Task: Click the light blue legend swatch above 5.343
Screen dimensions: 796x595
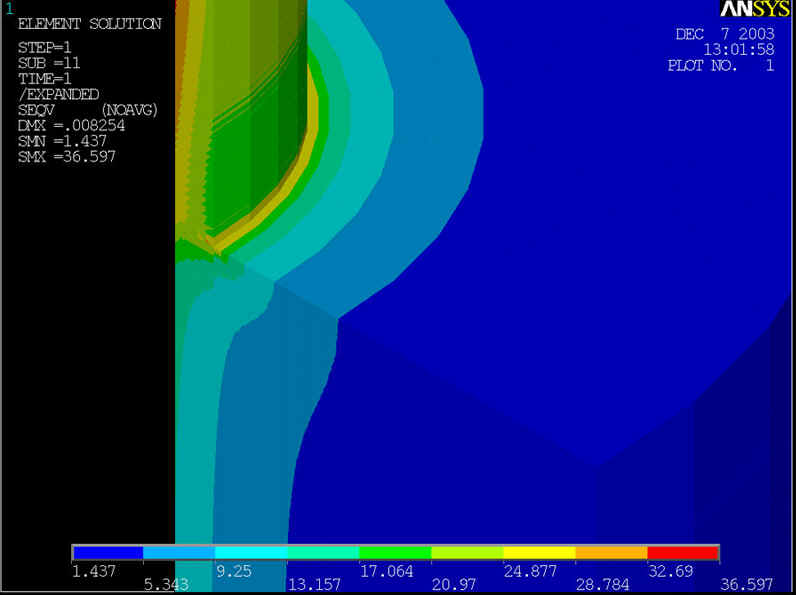Action: [179, 552]
